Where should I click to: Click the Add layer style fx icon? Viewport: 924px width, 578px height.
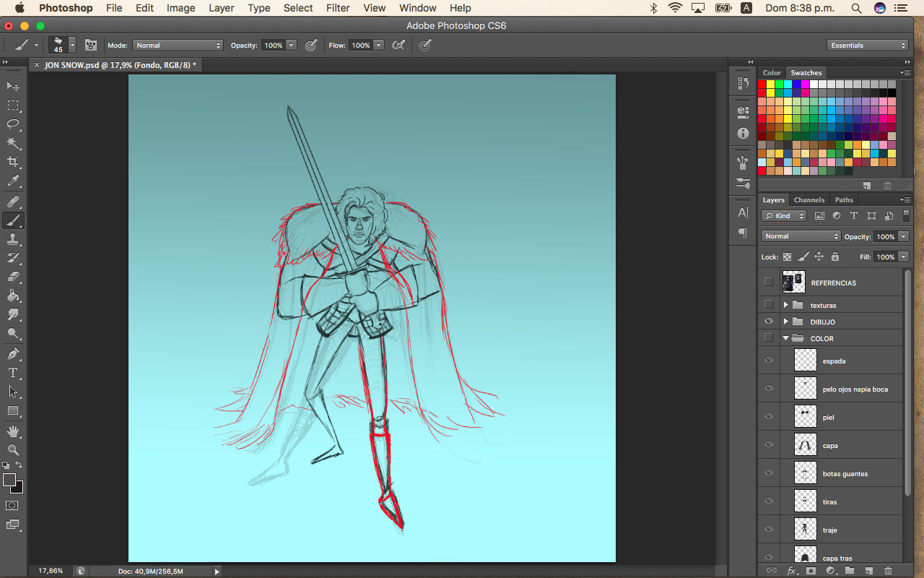tap(791, 571)
